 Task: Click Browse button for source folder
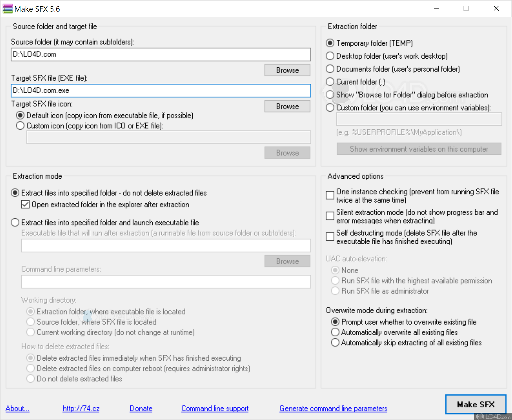pyautogui.click(x=287, y=70)
